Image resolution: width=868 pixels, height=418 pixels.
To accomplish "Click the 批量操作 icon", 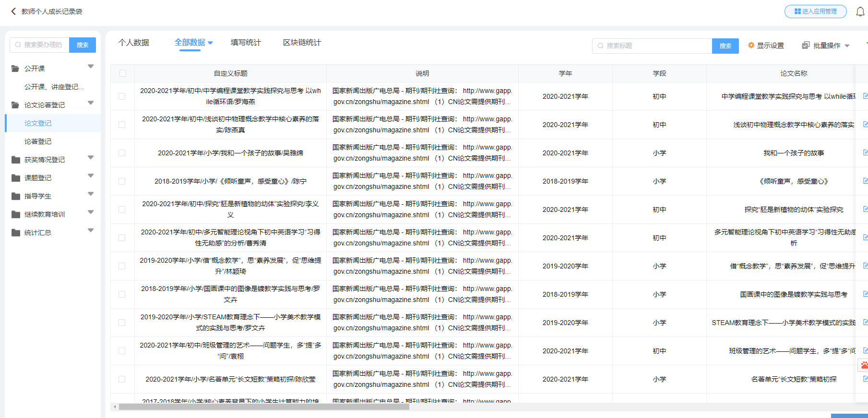I will [806, 45].
